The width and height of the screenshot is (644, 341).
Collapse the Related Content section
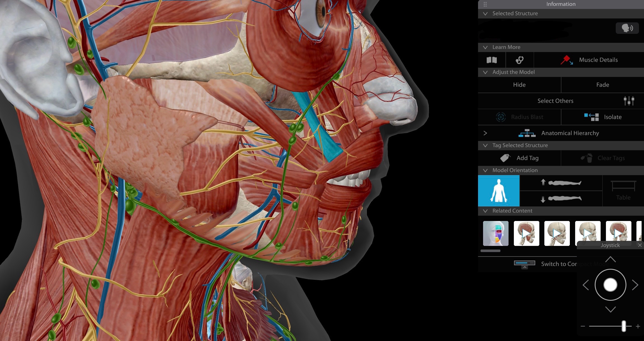485,211
